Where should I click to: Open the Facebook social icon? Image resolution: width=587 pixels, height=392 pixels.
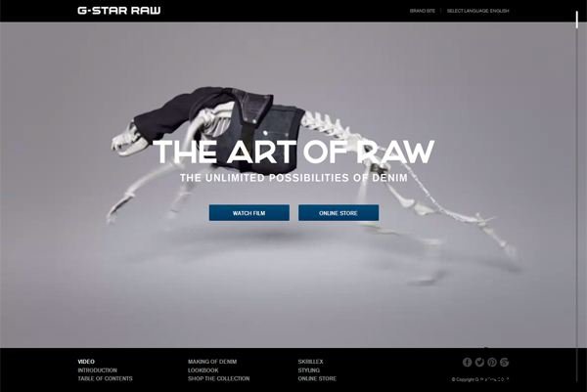click(x=467, y=362)
